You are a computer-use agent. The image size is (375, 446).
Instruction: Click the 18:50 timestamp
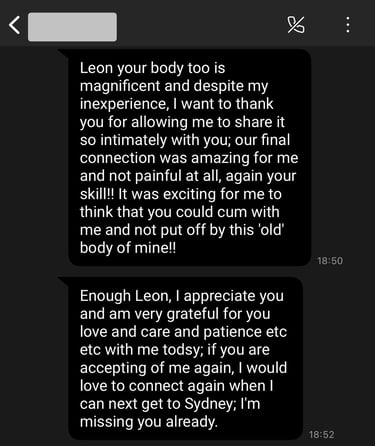[330, 261]
